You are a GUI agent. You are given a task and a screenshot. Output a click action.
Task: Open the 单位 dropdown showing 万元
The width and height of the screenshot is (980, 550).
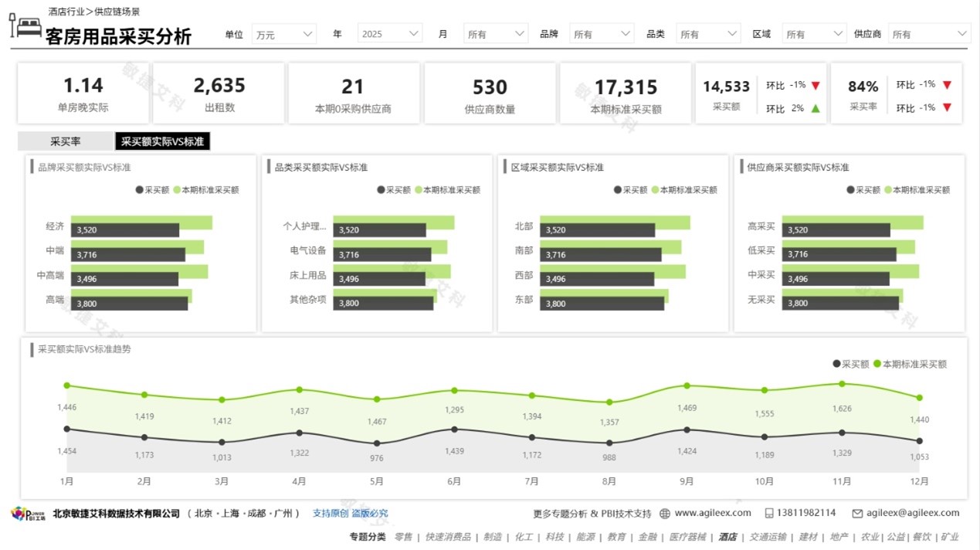(x=283, y=34)
